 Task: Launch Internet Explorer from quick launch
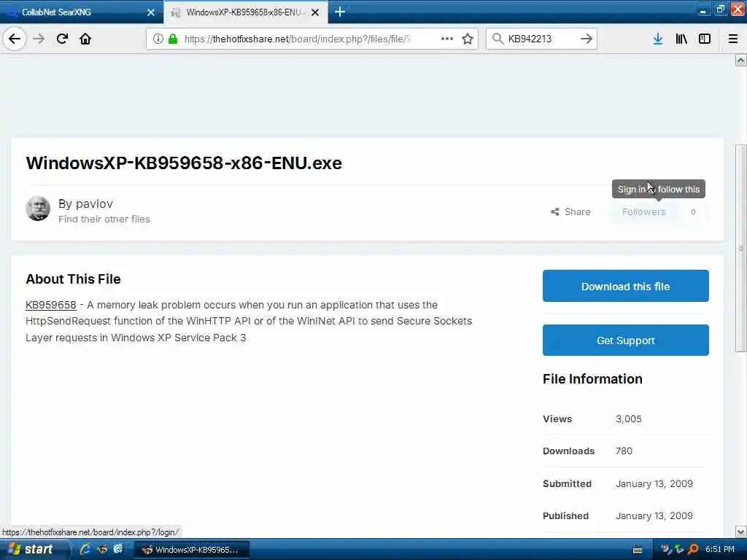[x=85, y=549]
